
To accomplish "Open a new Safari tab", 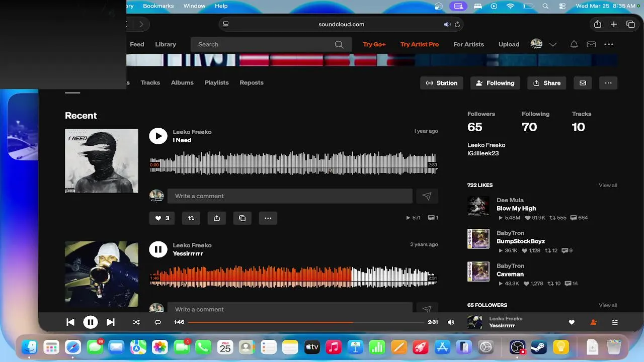I will click(614, 24).
